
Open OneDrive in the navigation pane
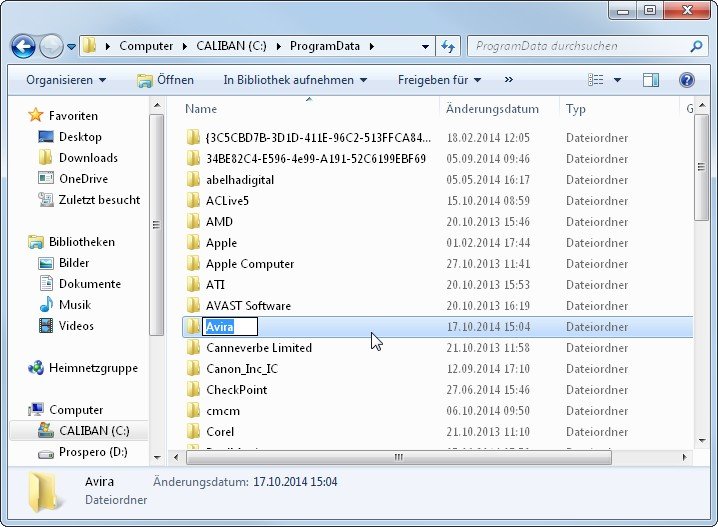coord(83,179)
